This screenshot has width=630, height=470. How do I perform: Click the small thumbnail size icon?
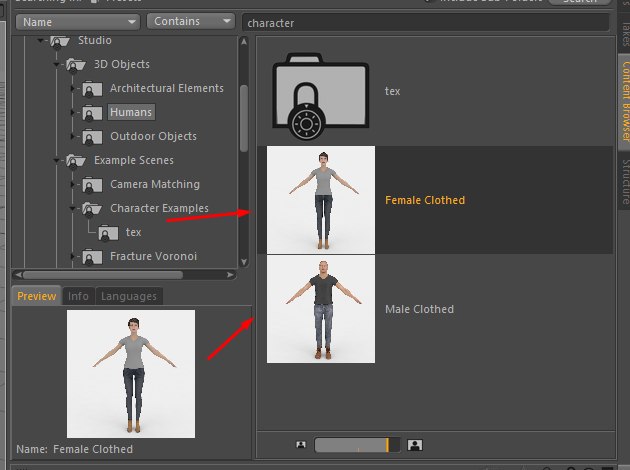coord(301,444)
